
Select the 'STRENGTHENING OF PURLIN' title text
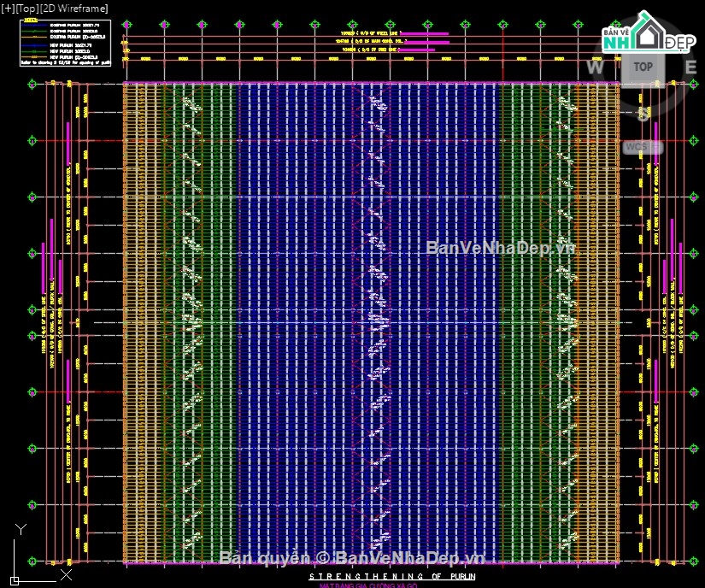point(392,576)
